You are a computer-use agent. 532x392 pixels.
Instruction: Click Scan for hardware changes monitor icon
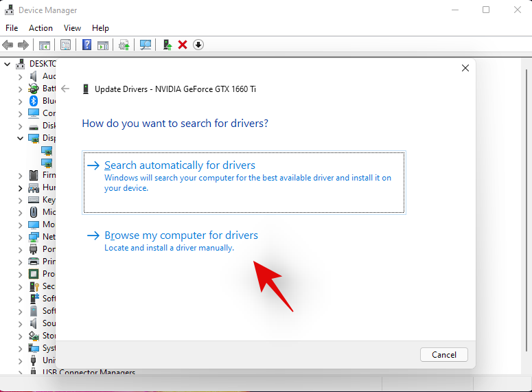(146, 45)
